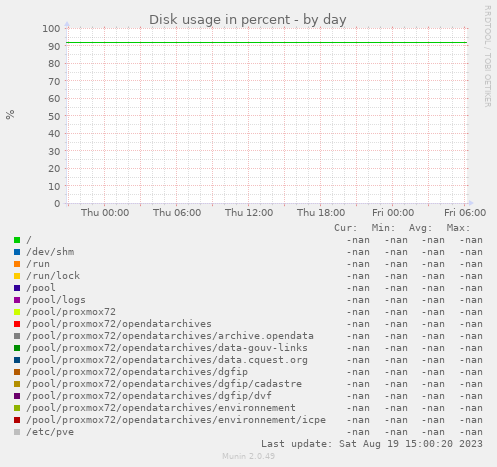Click the light gray swatch for /etc/pve
This screenshot has height=467, width=497.
pyautogui.click(x=17, y=432)
